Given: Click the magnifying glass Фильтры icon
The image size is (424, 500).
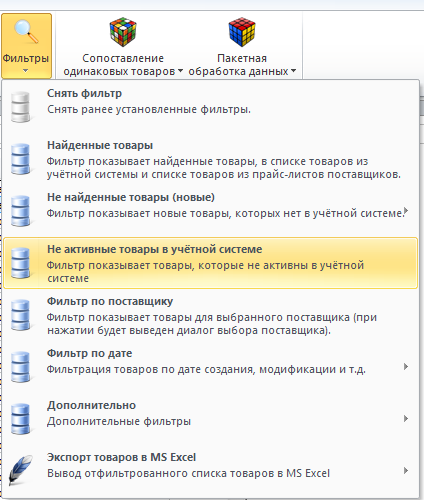Looking at the screenshot, I should [26, 32].
